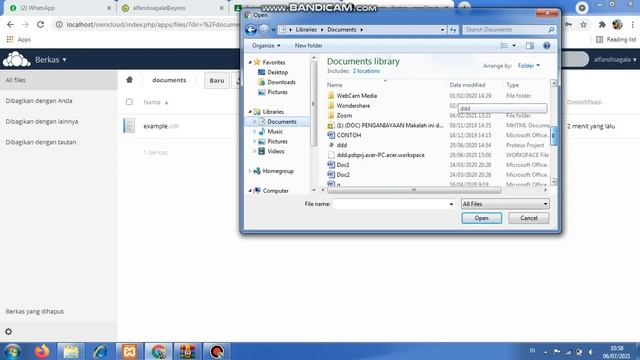Expand the Music library node

coord(254,131)
